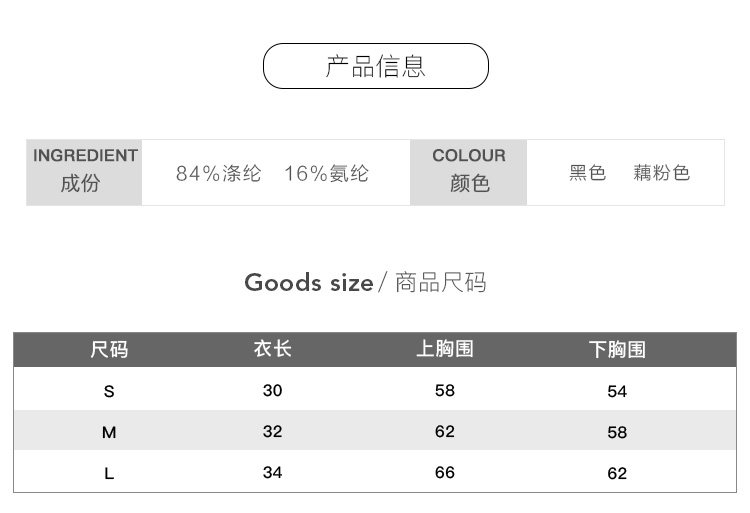Viewport: 750px width, 513px height.
Task: Select the M size row label
Action: pyautogui.click(x=109, y=433)
